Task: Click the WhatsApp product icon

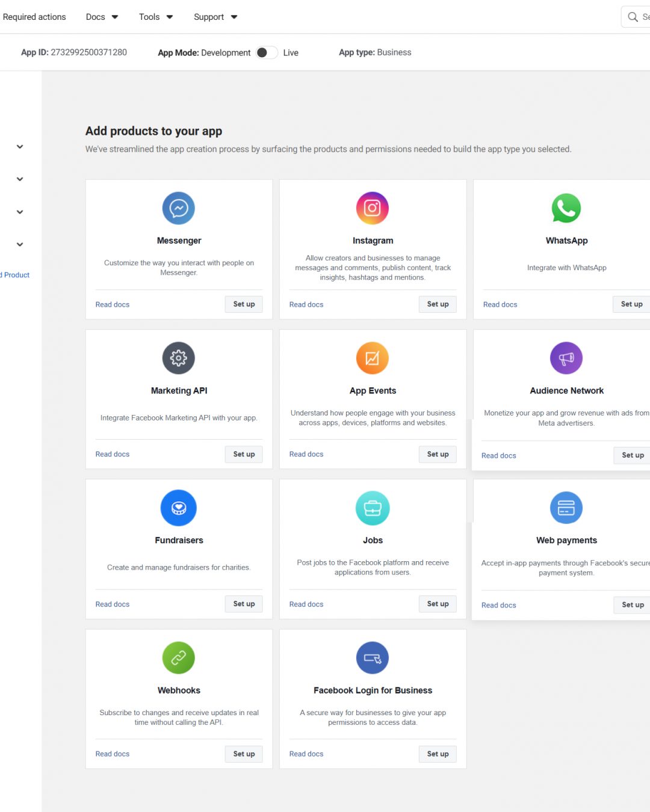Action: tap(566, 208)
